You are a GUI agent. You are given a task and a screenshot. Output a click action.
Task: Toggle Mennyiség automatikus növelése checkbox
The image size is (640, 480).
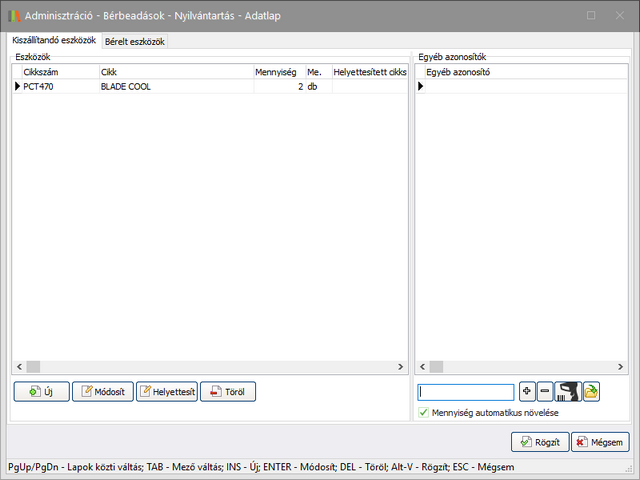click(424, 412)
